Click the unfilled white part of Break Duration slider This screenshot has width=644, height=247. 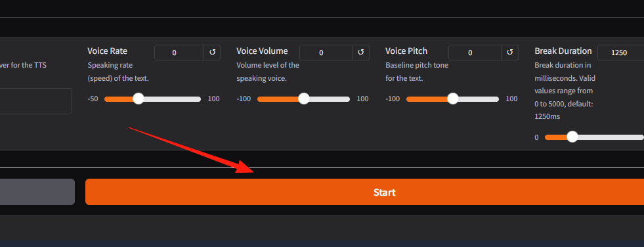pyautogui.click(x=611, y=137)
